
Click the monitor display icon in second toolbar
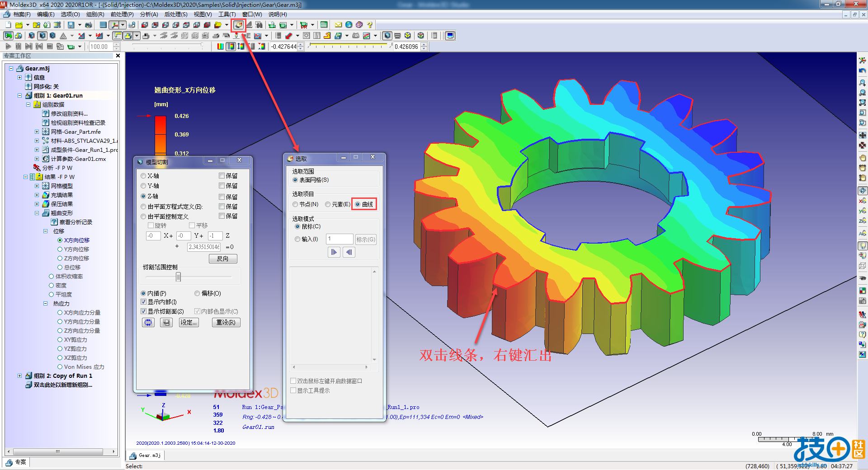point(450,36)
